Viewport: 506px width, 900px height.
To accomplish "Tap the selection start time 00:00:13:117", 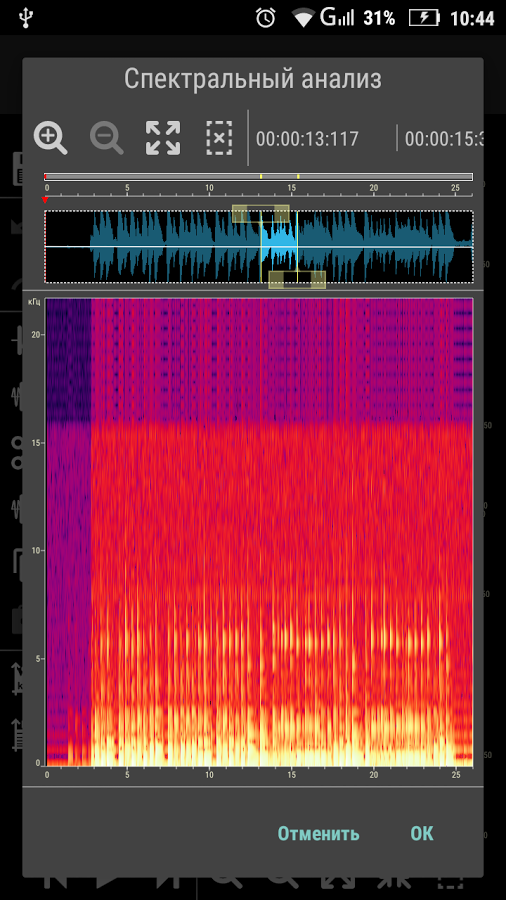I will tap(307, 139).
